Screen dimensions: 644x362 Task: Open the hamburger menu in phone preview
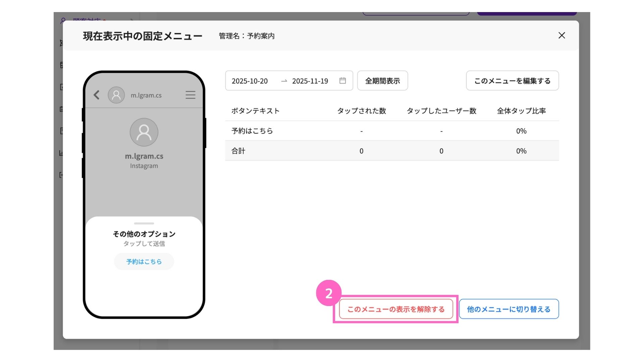tap(190, 95)
